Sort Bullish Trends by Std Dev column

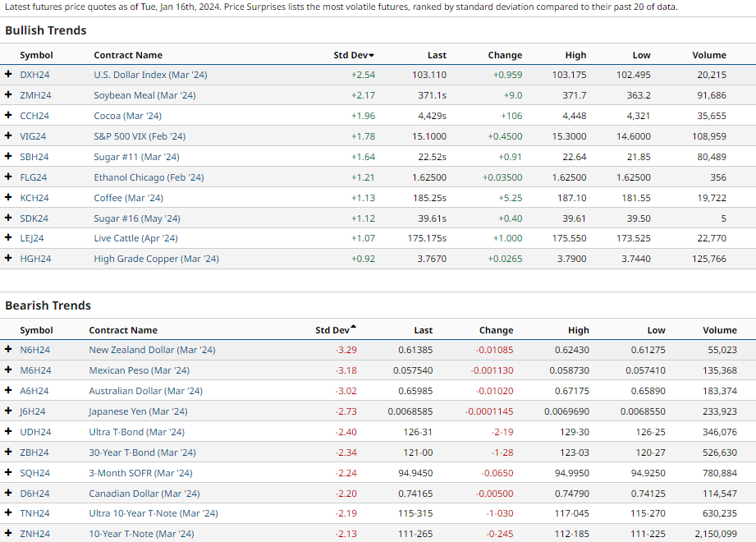point(353,55)
